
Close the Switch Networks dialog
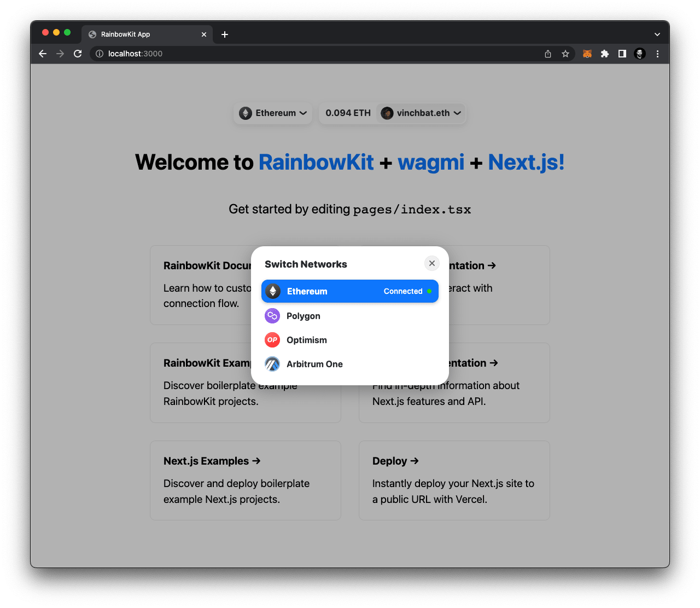click(x=432, y=263)
